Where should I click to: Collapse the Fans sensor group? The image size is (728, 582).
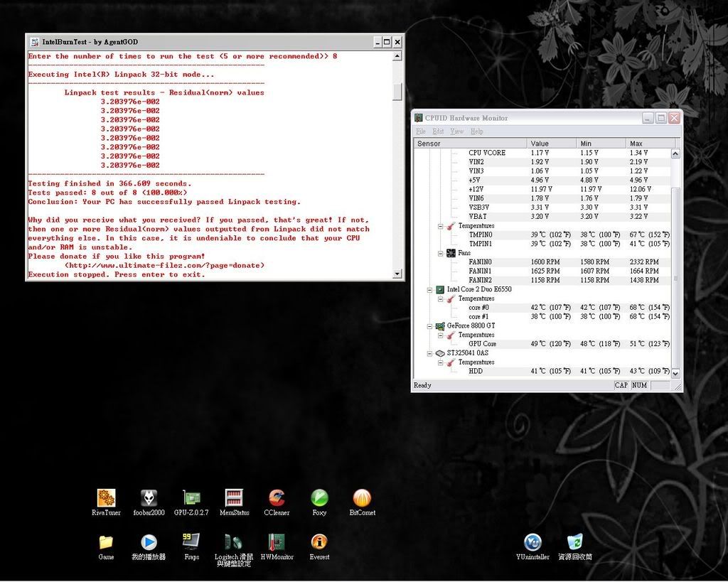[x=441, y=253]
